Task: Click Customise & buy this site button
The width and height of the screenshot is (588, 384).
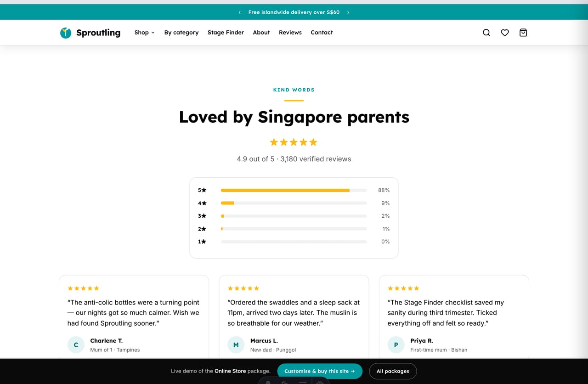Action: (320, 371)
